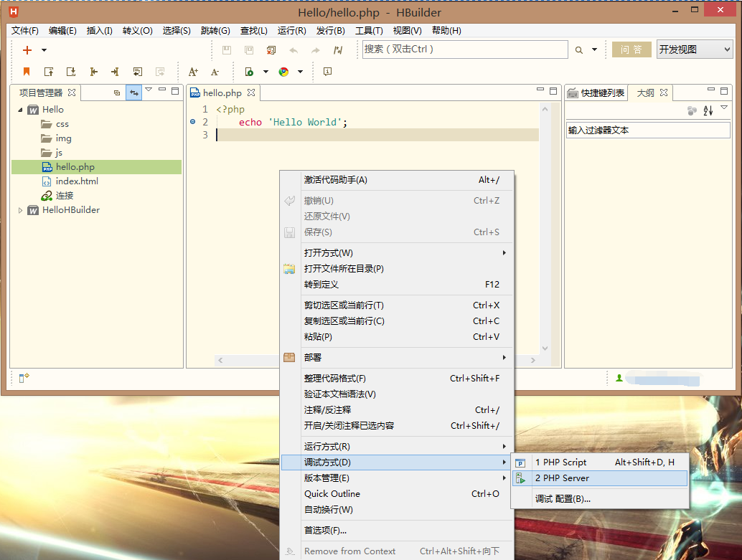This screenshot has width=742, height=560.
Task: Expand the 部署 submenu
Action: (x=397, y=358)
